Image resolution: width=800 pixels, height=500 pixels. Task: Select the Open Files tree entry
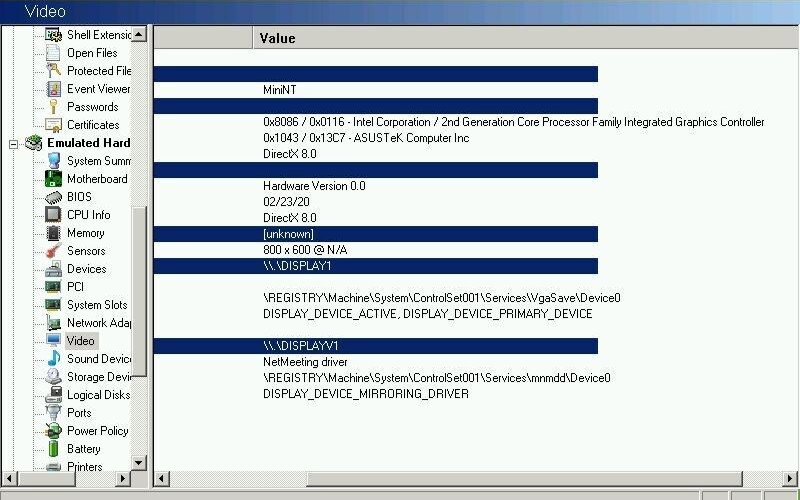pos(92,53)
